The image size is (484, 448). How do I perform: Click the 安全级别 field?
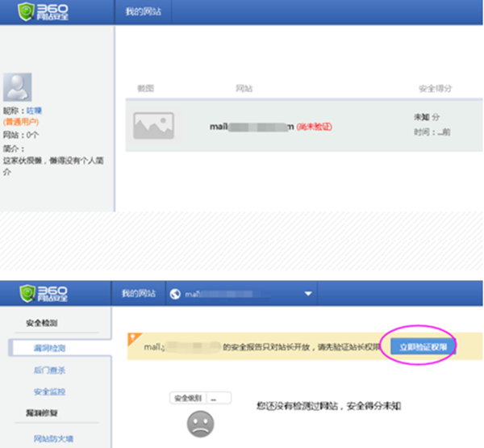pyautogui.click(x=200, y=398)
